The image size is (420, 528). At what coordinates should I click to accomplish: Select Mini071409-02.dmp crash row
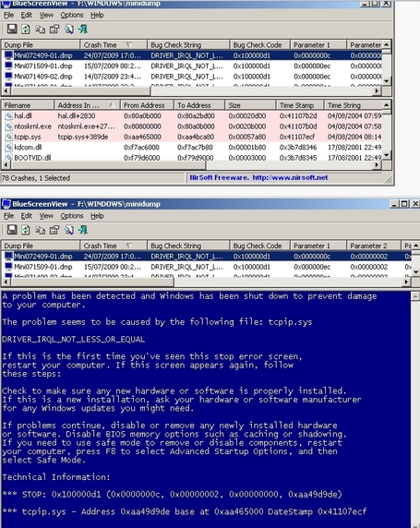pyautogui.click(x=192, y=77)
